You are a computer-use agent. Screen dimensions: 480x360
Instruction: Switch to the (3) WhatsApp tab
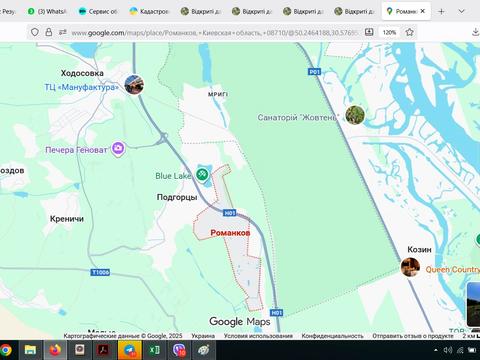click(x=47, y=11)
